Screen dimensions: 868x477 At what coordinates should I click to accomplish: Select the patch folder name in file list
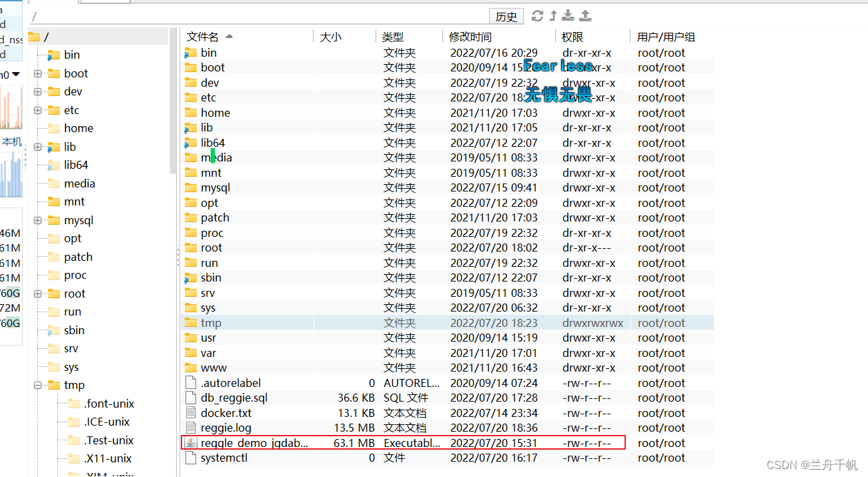(215, 217)
